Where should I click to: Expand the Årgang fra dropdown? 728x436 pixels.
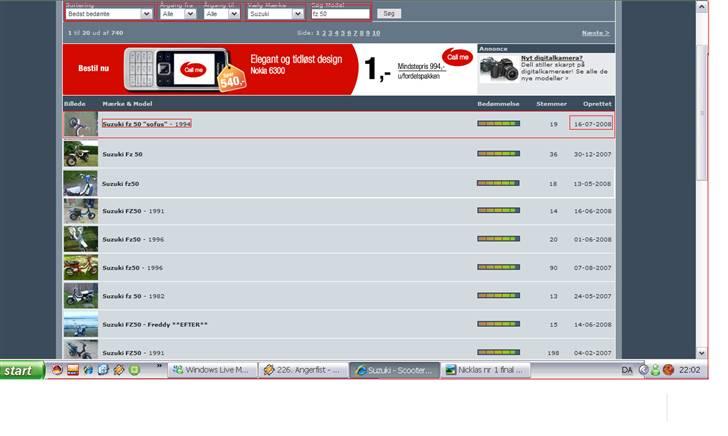pos(177,15)
